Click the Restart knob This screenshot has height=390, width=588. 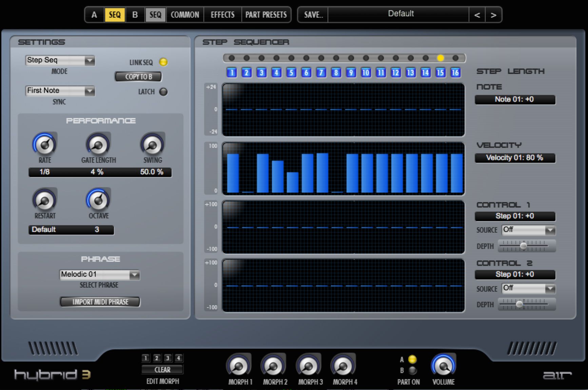pyautogui.click(x=45, y=200)
